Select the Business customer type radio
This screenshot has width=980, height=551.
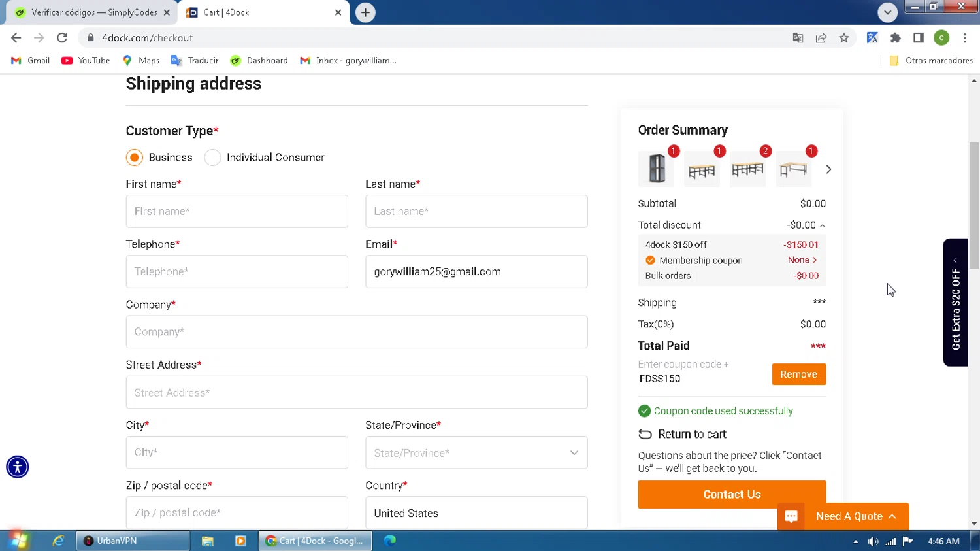135,158
